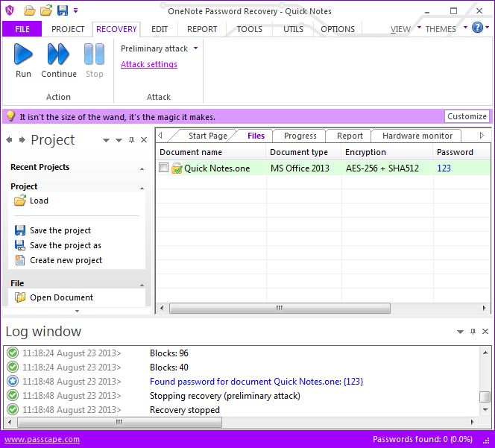Open the FILE menu
Image resolution: width=495 pixels, height=448 pixels.
pyautogui.click(x=22, y=29)
